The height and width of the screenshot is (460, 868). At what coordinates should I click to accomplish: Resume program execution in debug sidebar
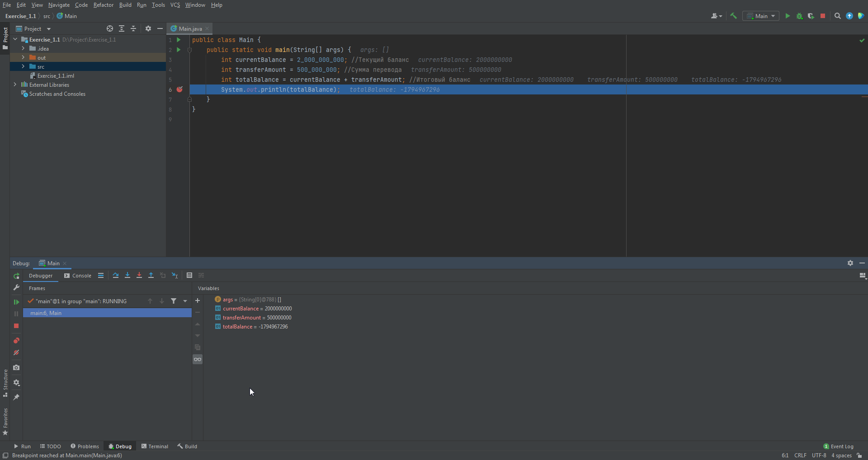[16, 302]
